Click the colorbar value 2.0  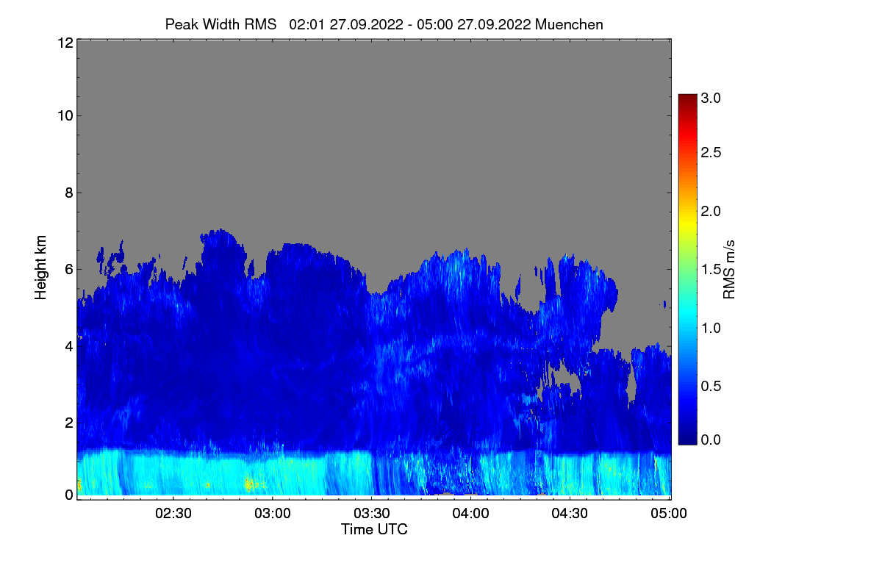(711, 211)
